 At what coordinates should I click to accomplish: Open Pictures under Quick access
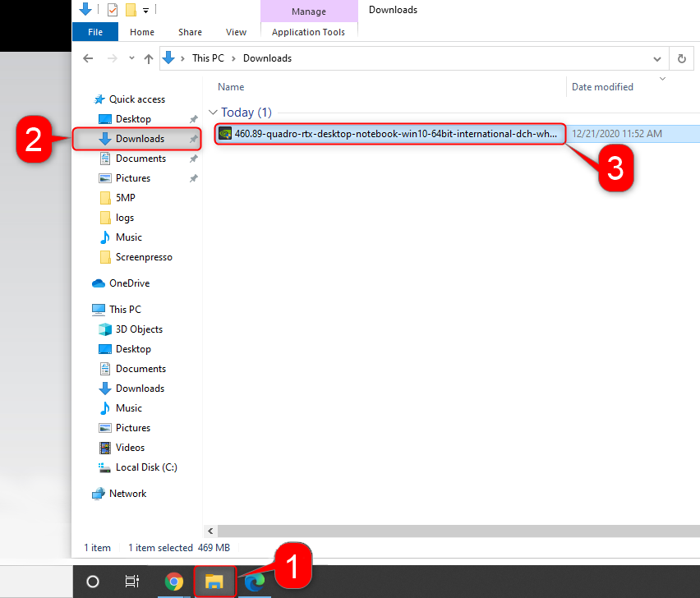[x=133, y=178]
